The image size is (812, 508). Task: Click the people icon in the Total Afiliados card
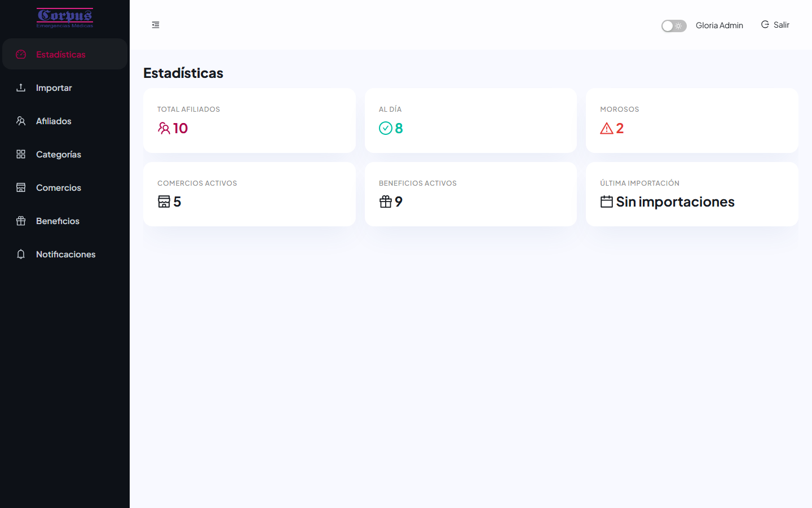click(164, 128)
